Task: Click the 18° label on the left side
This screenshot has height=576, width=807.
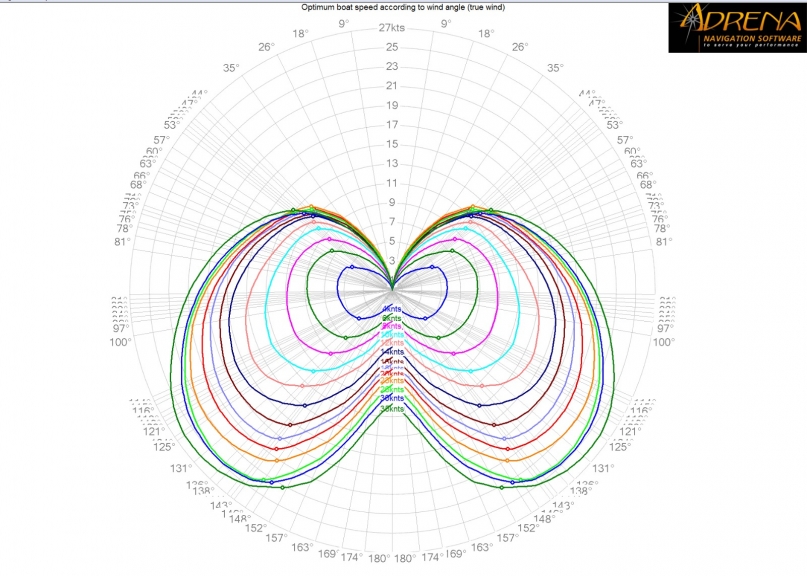Action: (301, 34)
